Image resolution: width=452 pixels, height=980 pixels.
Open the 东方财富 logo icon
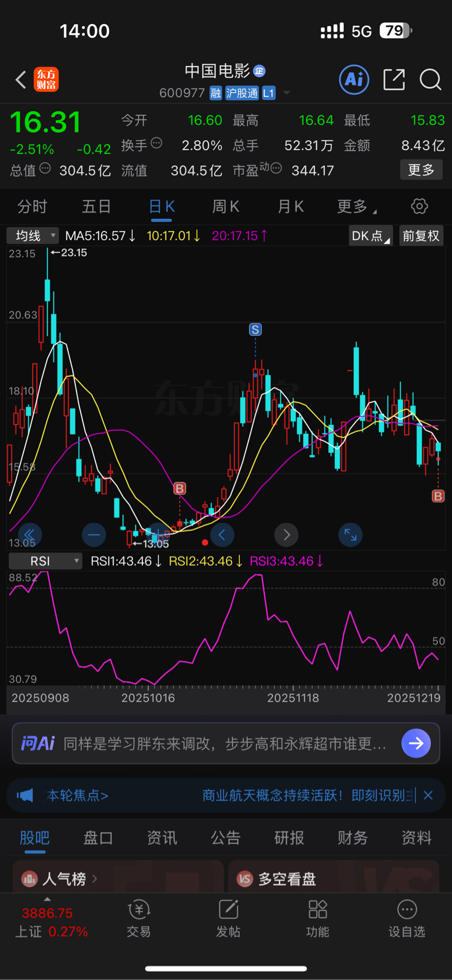click(x=46, y=79)
